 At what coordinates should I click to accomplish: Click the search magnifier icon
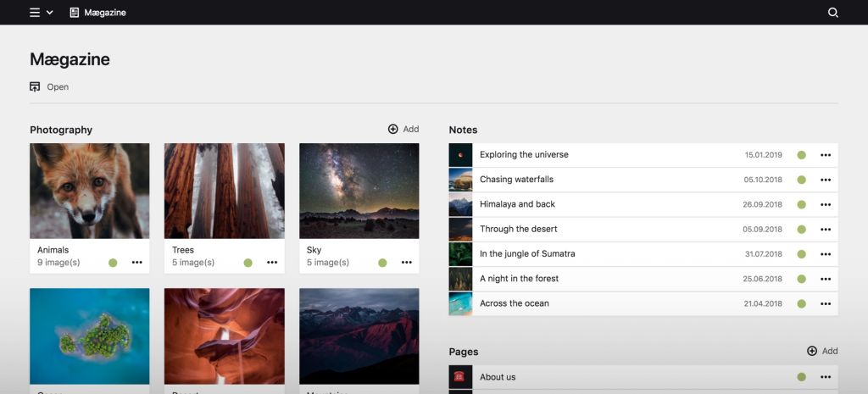(832, 13)
